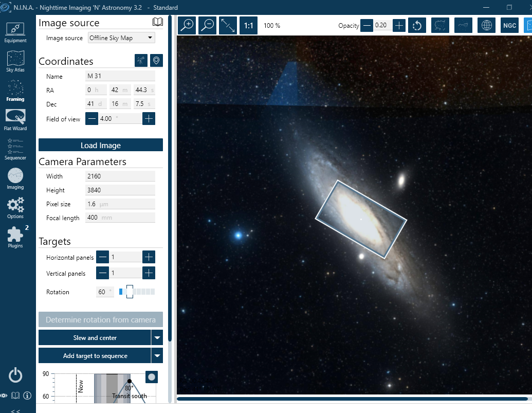This screenshot has height=413, width=532.
Task: Decrease Vertical panels count
Action: pos(102,273)
